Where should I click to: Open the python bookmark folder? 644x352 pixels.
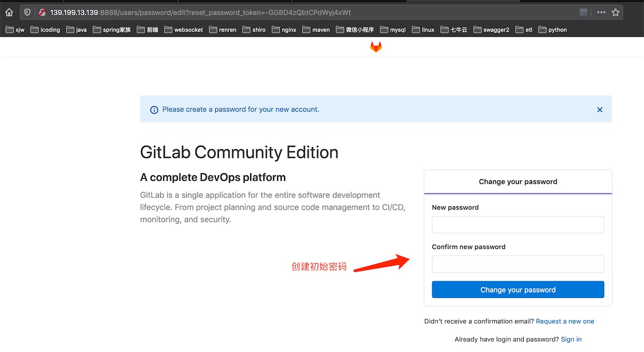tap(553, 30)
